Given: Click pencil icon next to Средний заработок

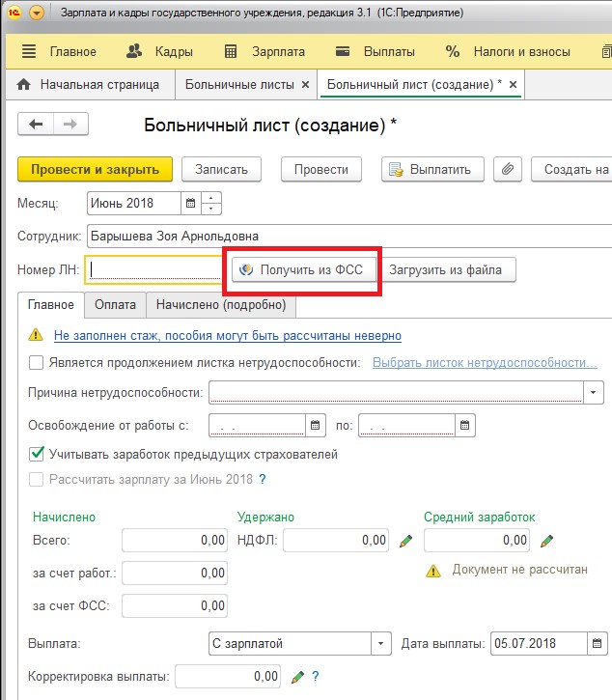Looking at the screenshot, I should click(x=547, y=541).
